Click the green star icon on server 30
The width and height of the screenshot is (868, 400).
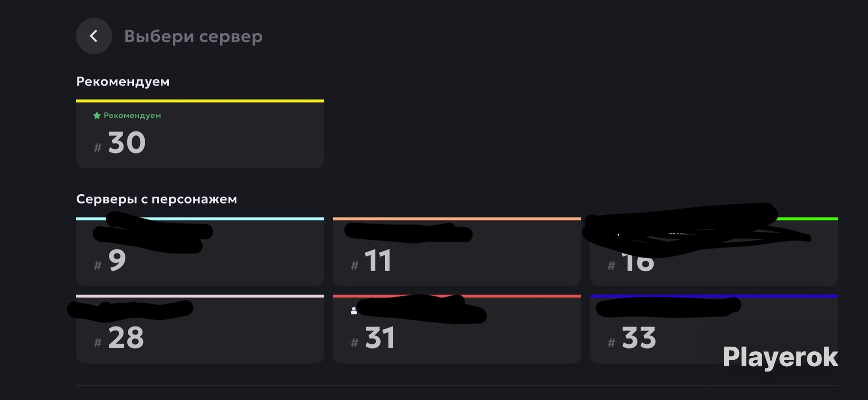click(x=97, y=116)
